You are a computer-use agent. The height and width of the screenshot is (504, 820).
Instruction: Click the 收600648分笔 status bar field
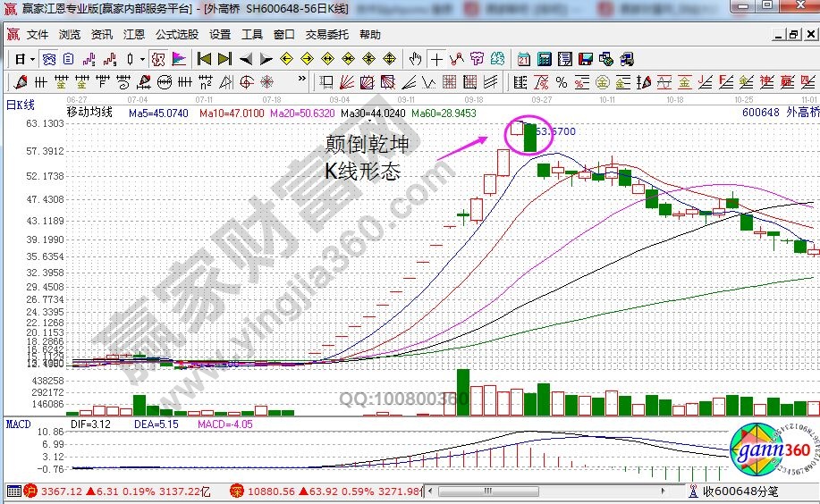click(x=741, y=491)
